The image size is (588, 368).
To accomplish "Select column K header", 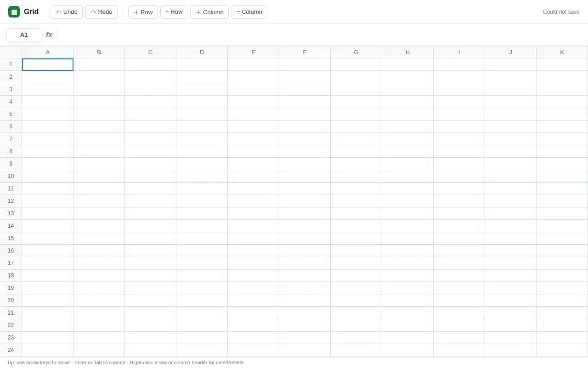I will coord(562,52).
